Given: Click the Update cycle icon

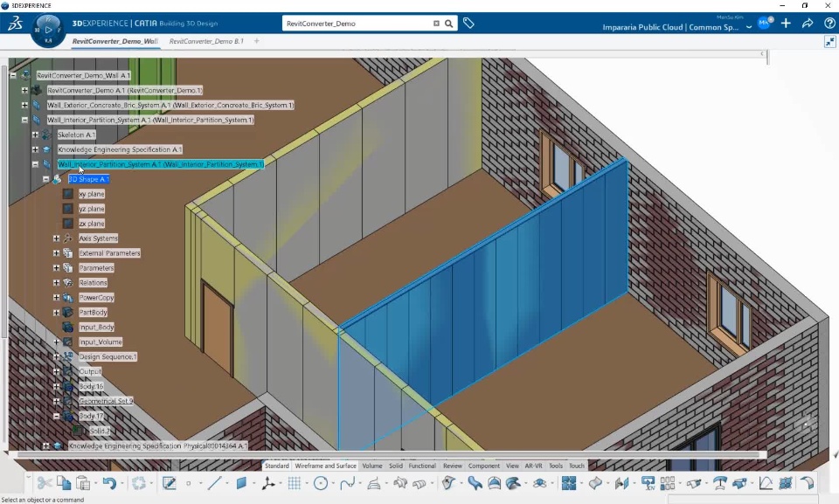Looking at the screenshot, I should point(139,483).
